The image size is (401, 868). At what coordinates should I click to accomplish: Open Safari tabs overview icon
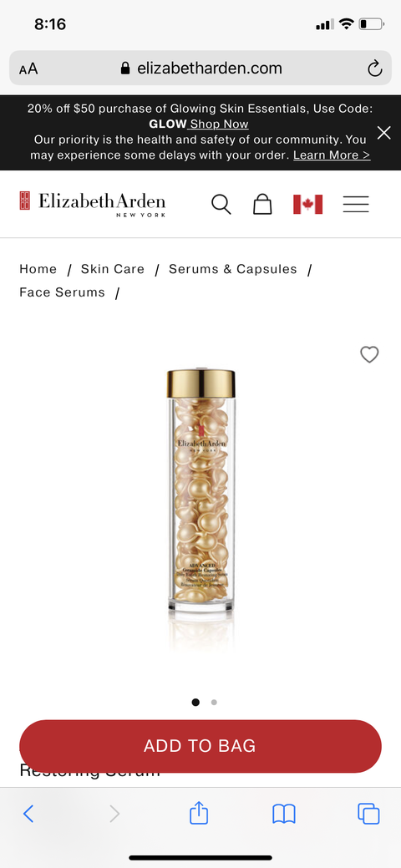368,814
